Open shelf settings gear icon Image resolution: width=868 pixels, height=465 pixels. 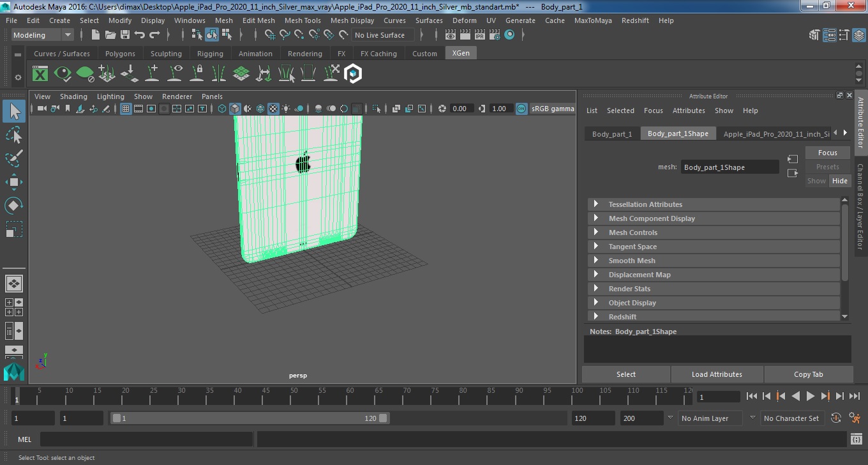pyautogui.click(x=18, y=77)
